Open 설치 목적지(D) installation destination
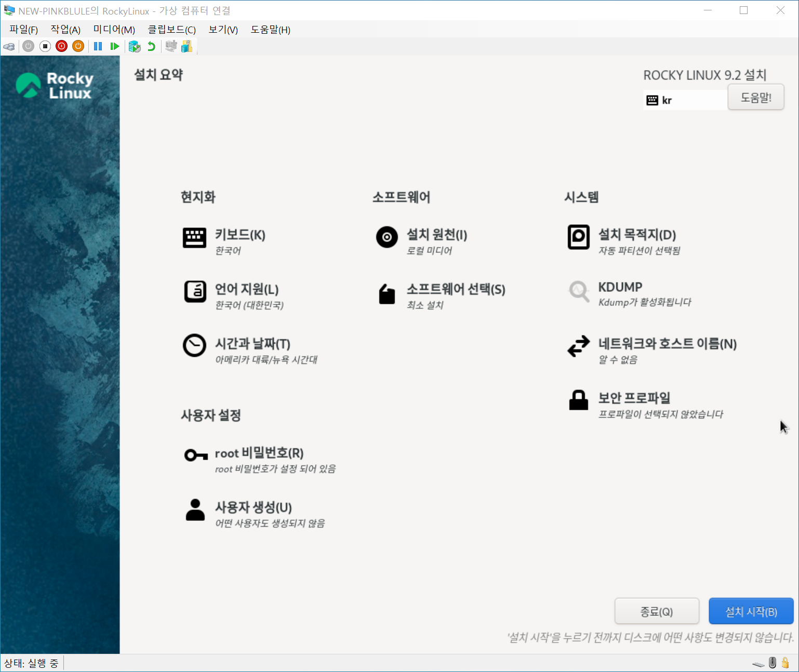 coord(624,241)
